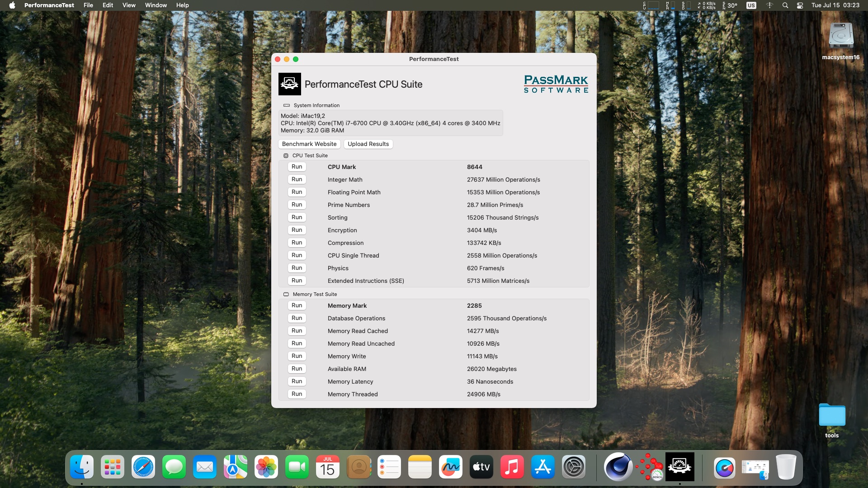This screenshot has height=488, width=868.
Task: Click the Benchmark Website button
Action: 309,144
